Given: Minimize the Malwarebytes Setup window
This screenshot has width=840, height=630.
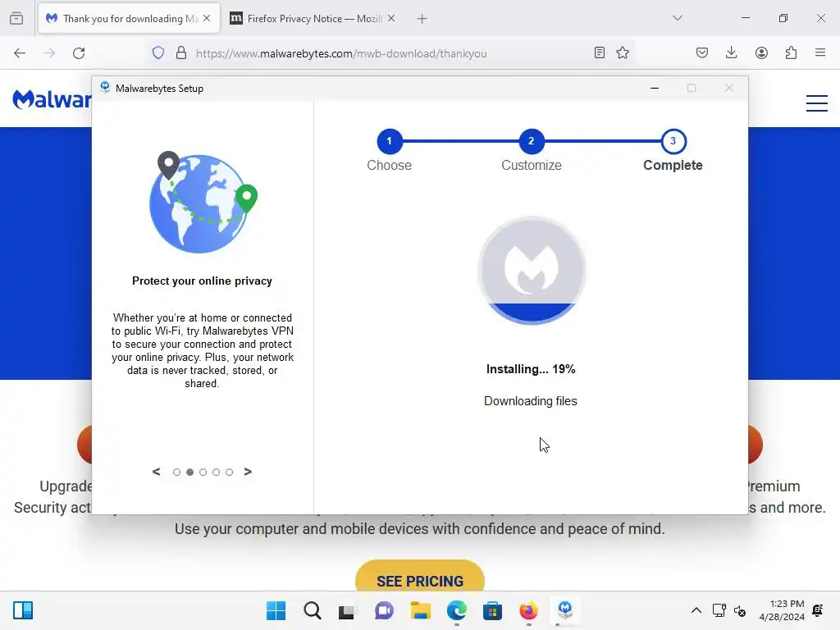Looking at the screenshot, I should pos(654,88).
